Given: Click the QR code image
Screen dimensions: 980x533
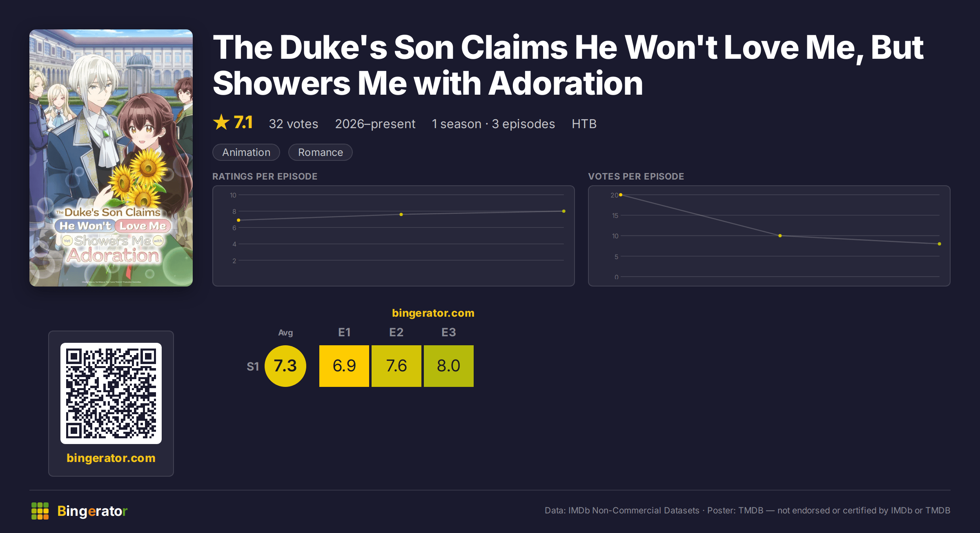Looking at the screenshot, I should click(111, 393).
